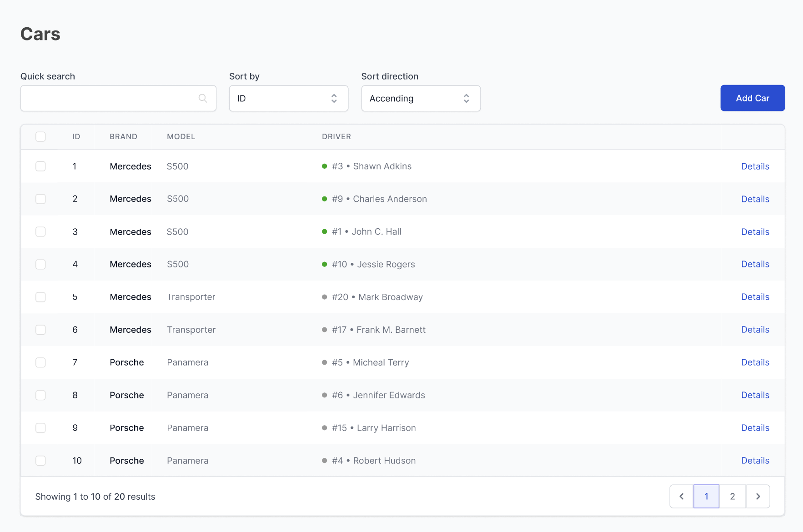The width and height of the screenshot is (803, 532).
Task: View Details for Mark Broadway's Transporter
Action: [755, 297]
